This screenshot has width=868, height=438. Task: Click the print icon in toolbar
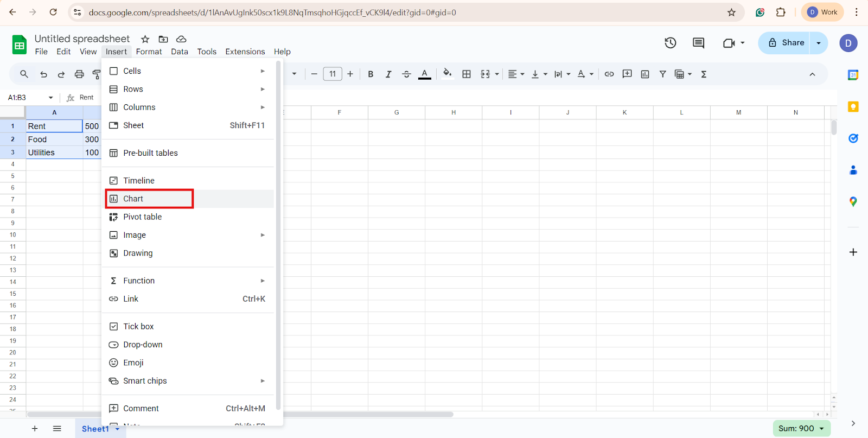tap(79, 74)
